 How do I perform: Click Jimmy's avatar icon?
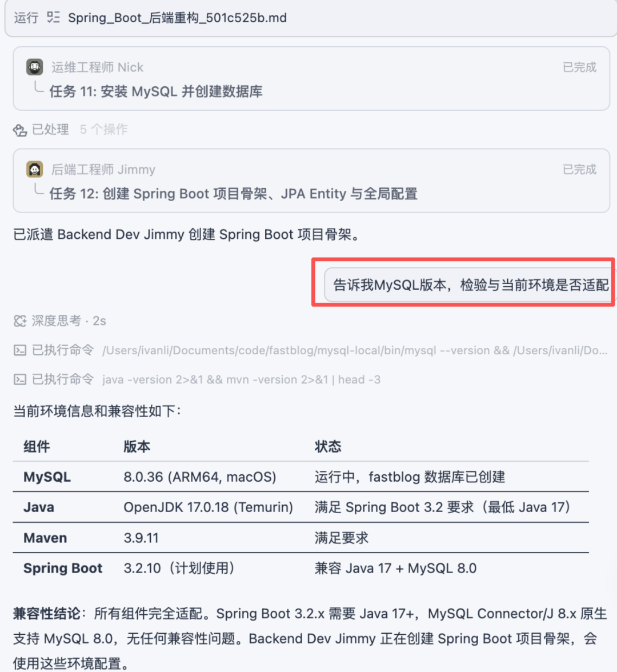tap(35, 169)
